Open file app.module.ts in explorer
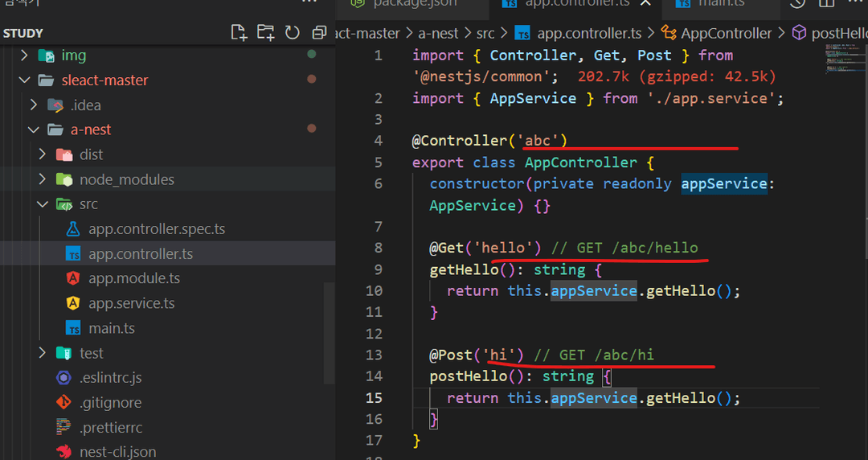868x460 pixels. click(x=134, y=278)
